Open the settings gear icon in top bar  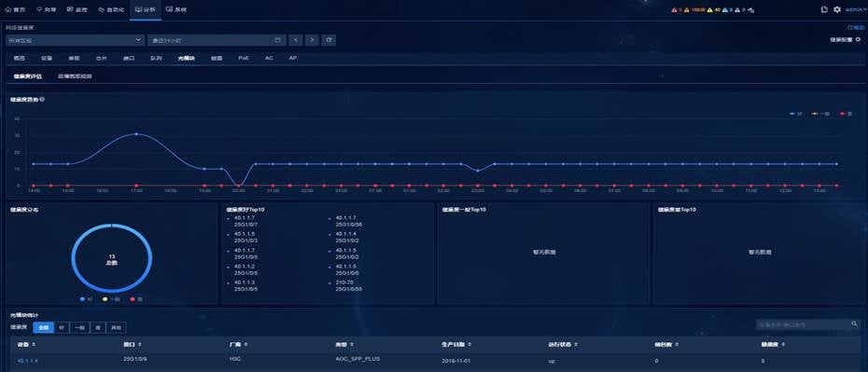click(837, 9)
